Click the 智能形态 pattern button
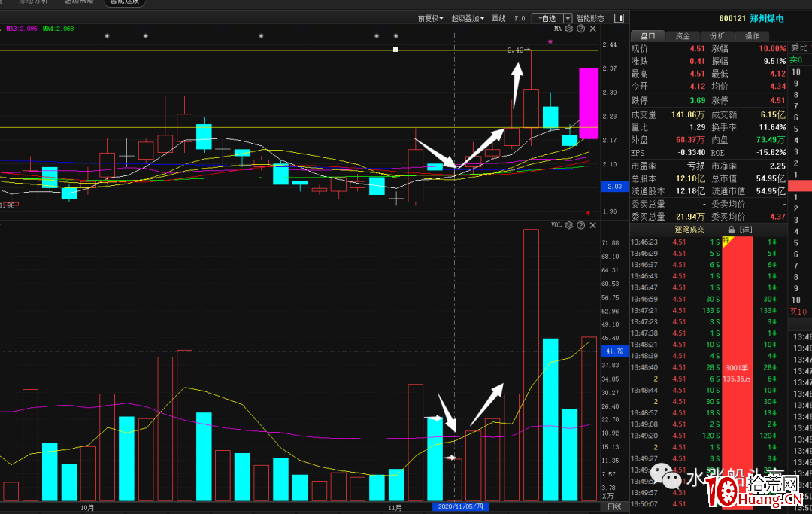Screen dimensions: 812x514 point(590,17)
